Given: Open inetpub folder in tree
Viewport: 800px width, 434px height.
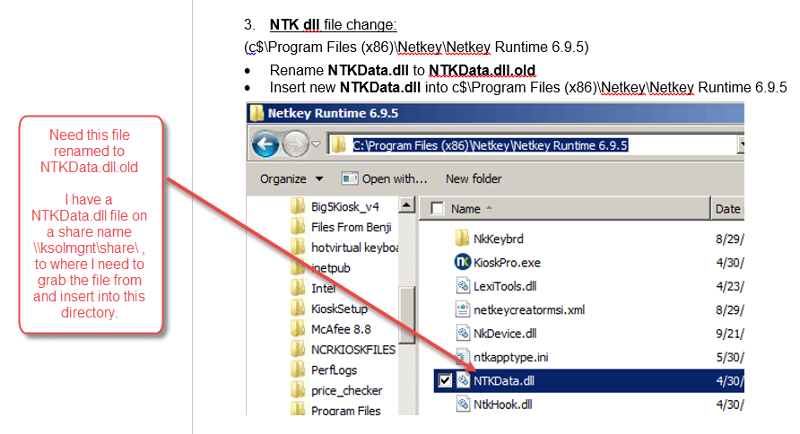Looking at the screenshot, I should 331,268.
